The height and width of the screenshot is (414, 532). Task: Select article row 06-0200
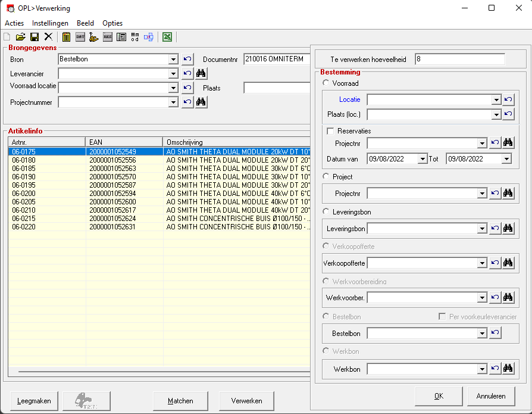click(159, 193)
